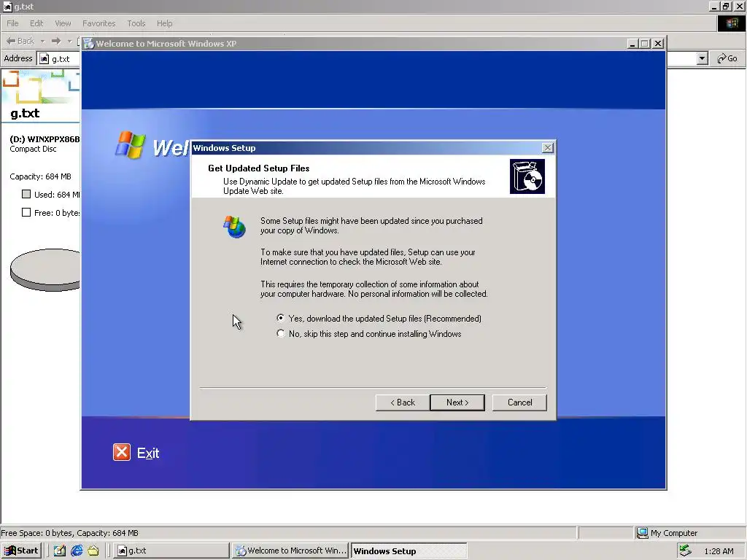Click the g.txt title bar icon

[x=7, y=7]
